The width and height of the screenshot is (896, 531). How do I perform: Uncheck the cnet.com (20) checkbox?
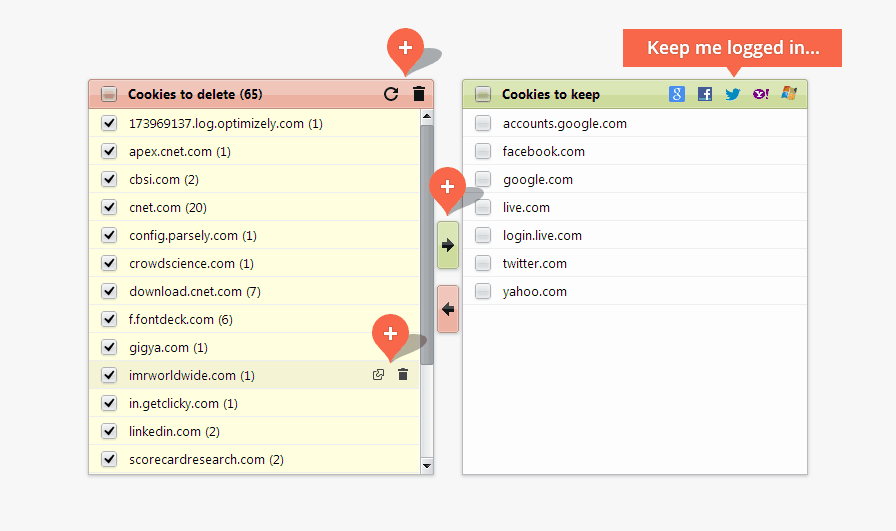109,208
